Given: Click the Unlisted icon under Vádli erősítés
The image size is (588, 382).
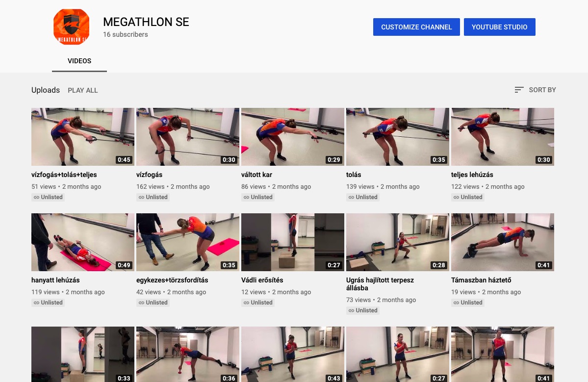Looking at the screenshot, I should (246, 303).
